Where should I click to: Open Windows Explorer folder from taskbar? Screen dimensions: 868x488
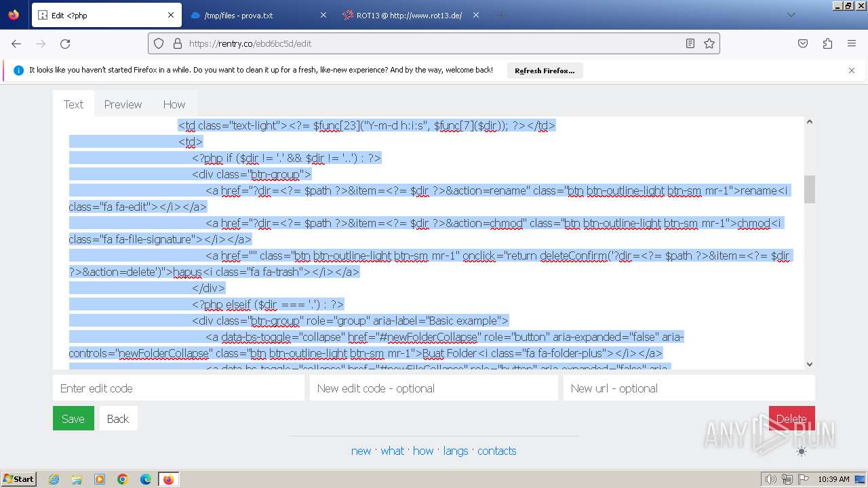[77, 479]
